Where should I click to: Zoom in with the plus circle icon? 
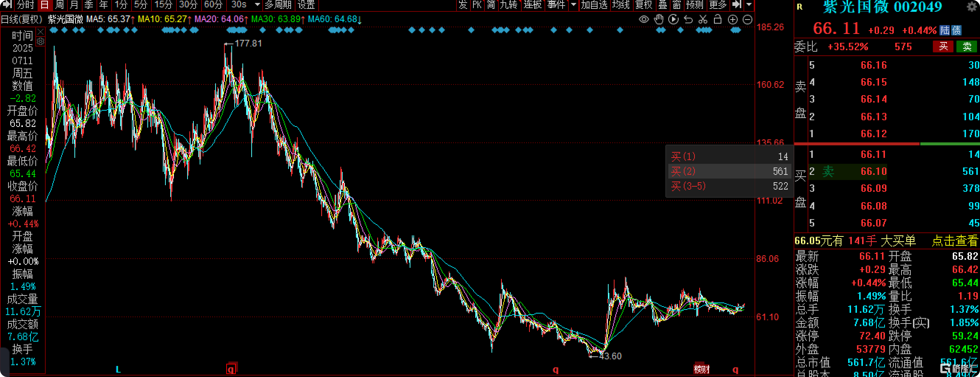[x=732, y=20]
